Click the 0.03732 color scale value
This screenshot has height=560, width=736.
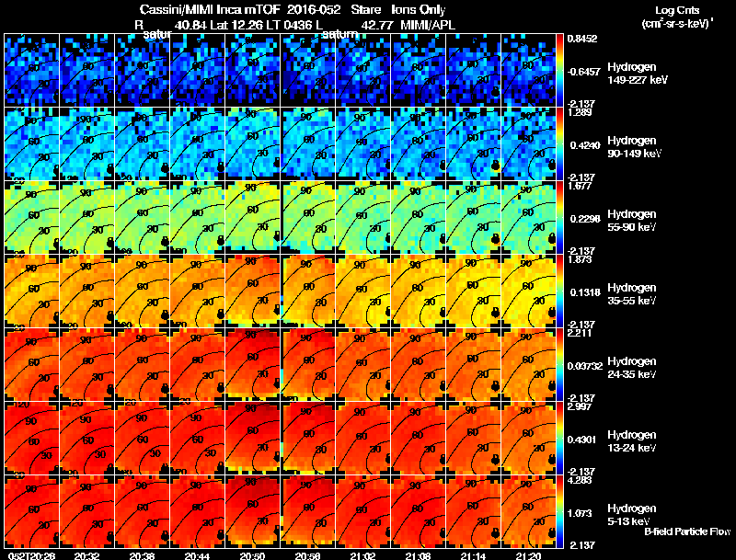(x=585, y=366)
